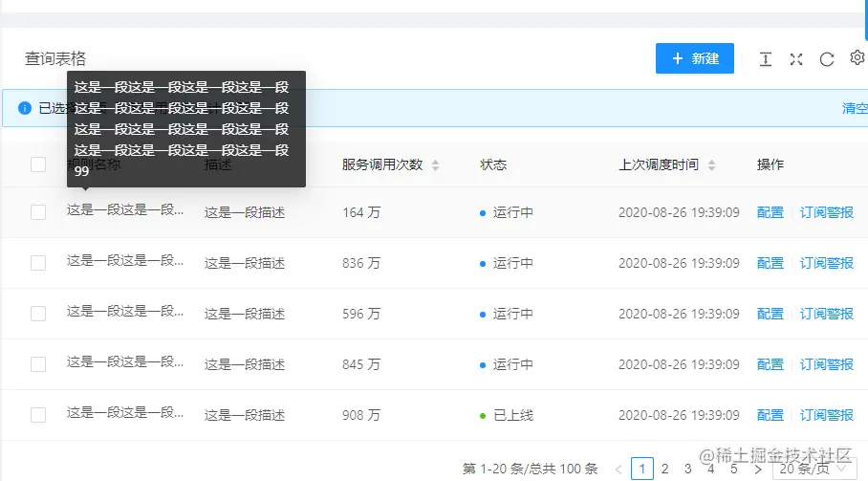Click the 164 万 cell
The width and height of the screenshot is (868, 481).
pyautogui.click(x=361, y=212)
